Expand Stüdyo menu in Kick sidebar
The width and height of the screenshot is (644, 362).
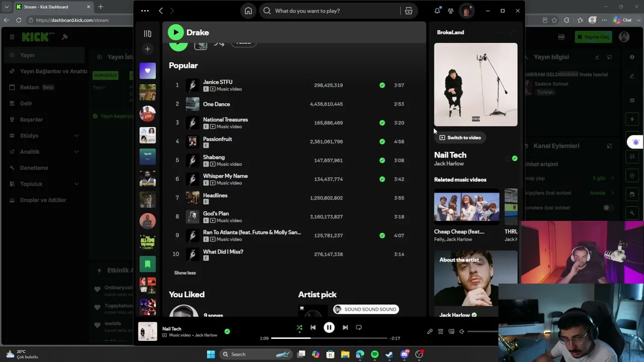tap(76, 136)
